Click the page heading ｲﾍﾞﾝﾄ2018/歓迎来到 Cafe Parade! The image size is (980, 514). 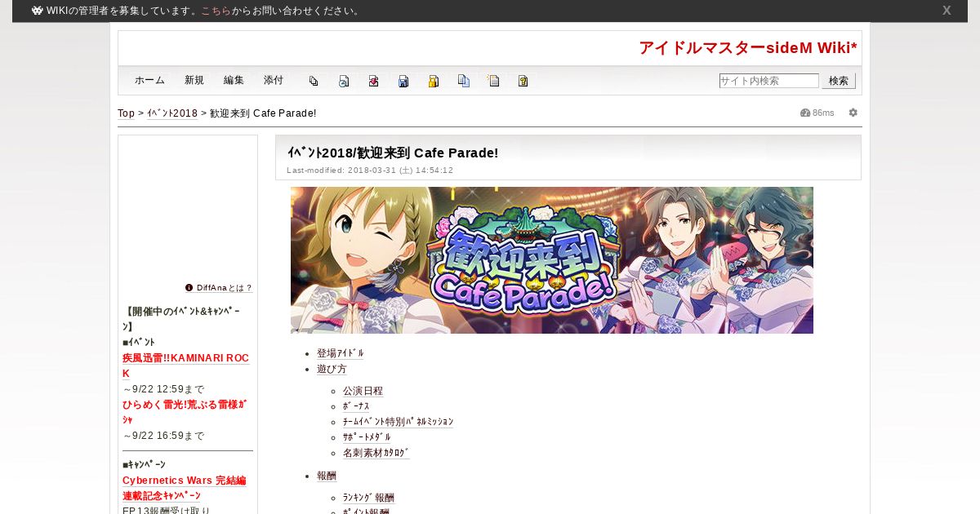pyautogui.click(x=392, y=153)
